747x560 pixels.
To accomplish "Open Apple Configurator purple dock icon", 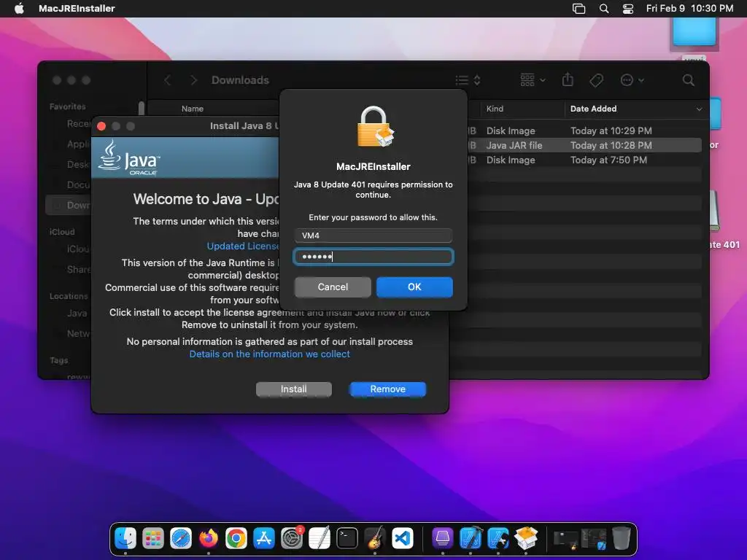I will (443, 539).
